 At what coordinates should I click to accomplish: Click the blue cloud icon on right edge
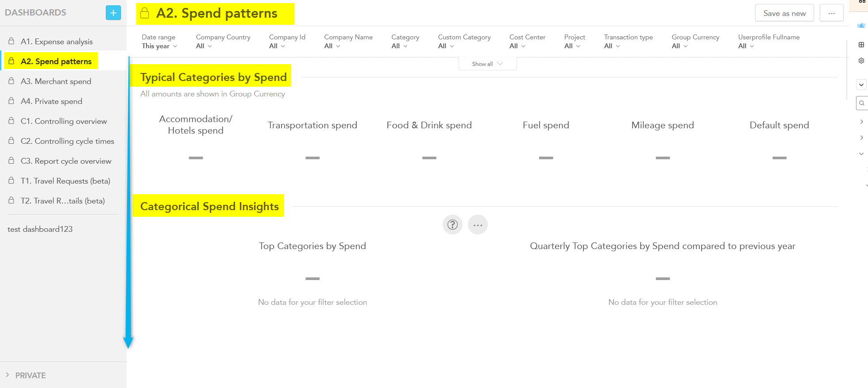pyautogui.click(x=861, y=25)
